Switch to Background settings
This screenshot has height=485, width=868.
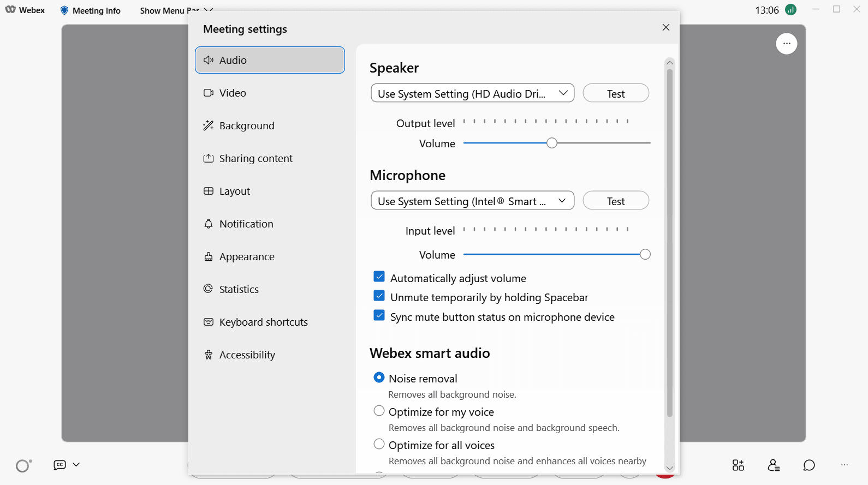(x=270, y=125)
